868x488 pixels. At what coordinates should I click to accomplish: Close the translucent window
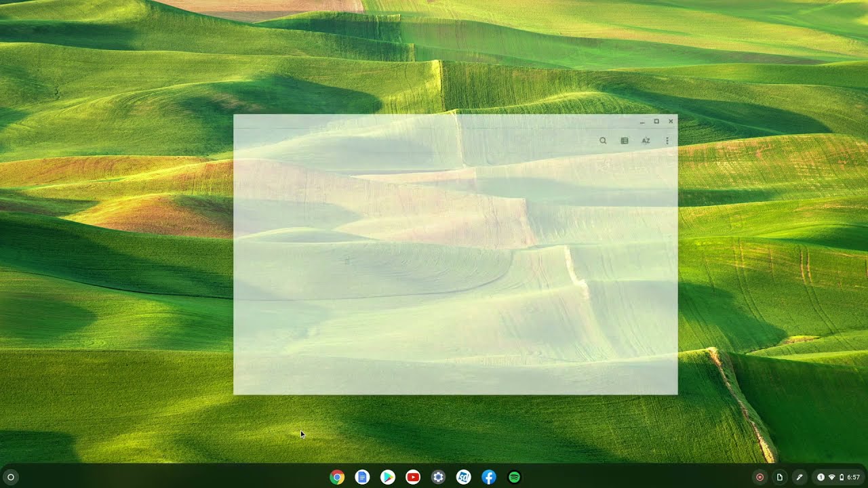[x=671, y=121]
